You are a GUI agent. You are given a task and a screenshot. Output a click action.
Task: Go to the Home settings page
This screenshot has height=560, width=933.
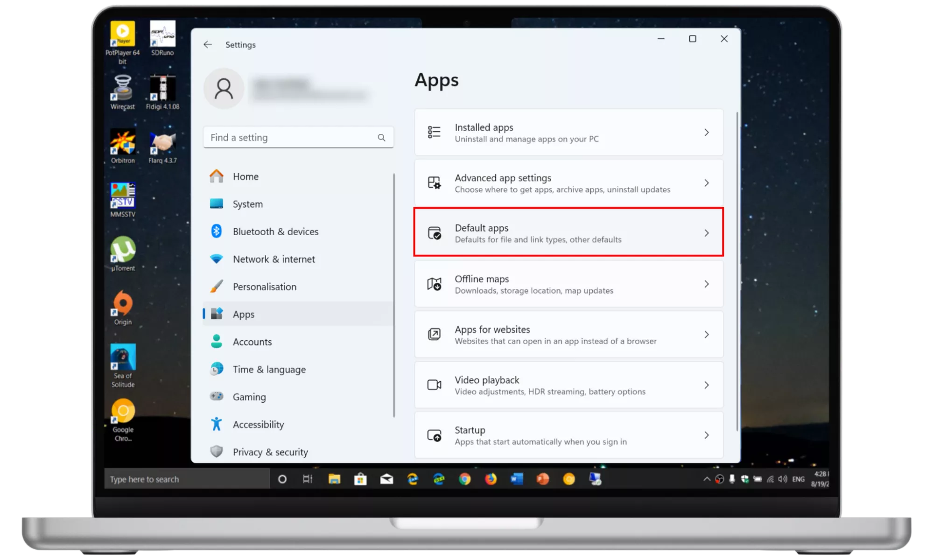pos(246,176)
